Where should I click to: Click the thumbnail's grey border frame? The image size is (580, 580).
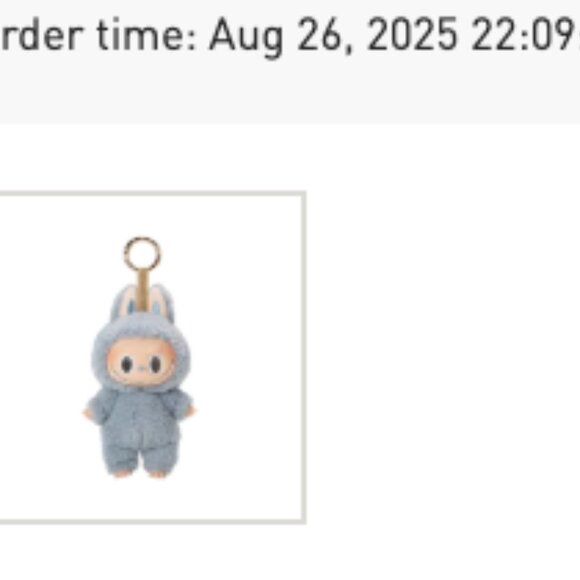(153, 193)
